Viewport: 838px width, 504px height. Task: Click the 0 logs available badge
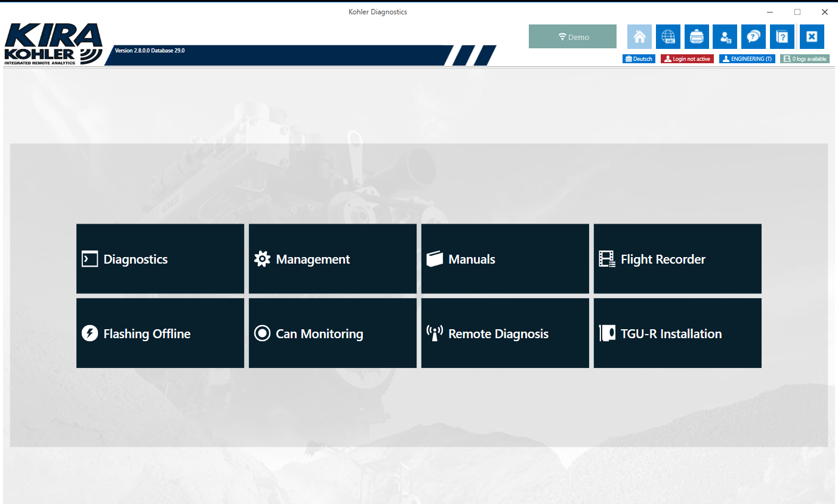(805, 59)
